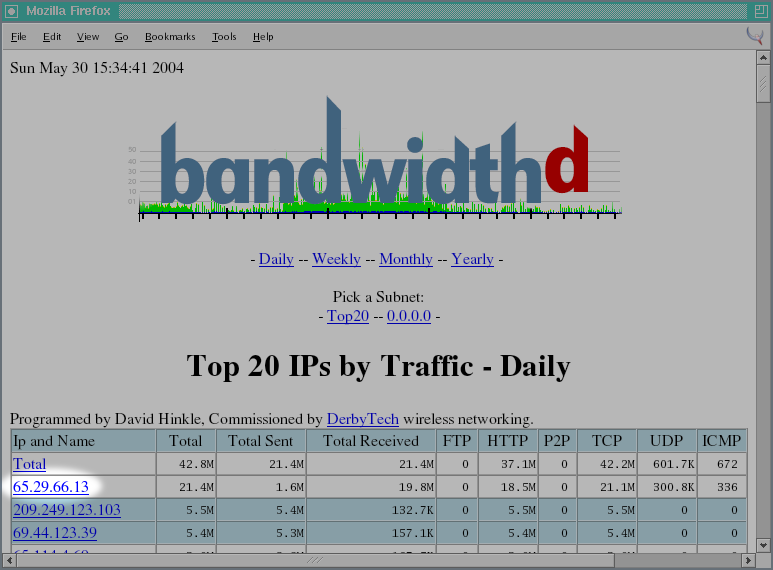This screenshot has height=570, width=773.
Task: Open the Total row link
Action: [x=30, y=464]
